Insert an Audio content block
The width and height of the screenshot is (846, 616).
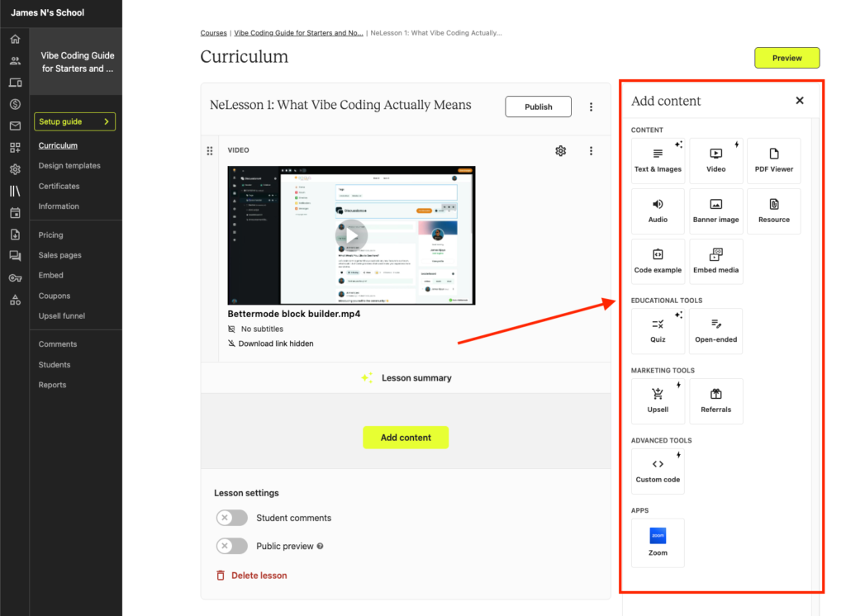(658, 211)
